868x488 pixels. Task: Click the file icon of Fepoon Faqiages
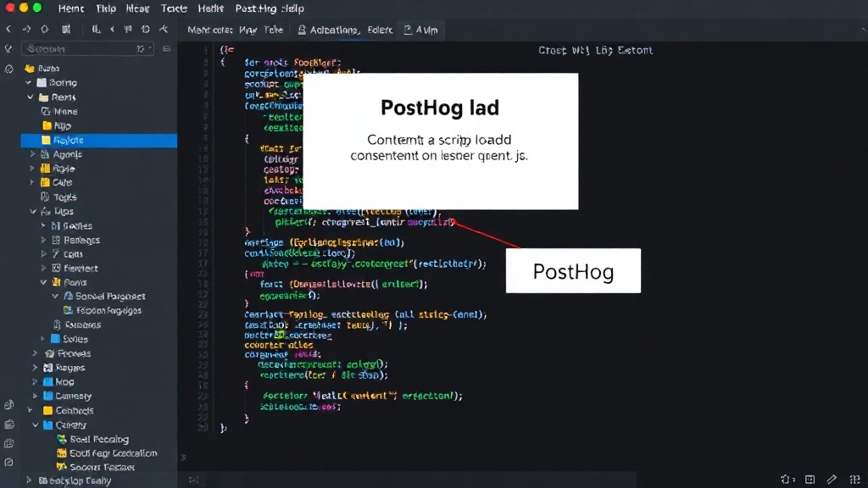pyautogui.click(x=68, y=310)
